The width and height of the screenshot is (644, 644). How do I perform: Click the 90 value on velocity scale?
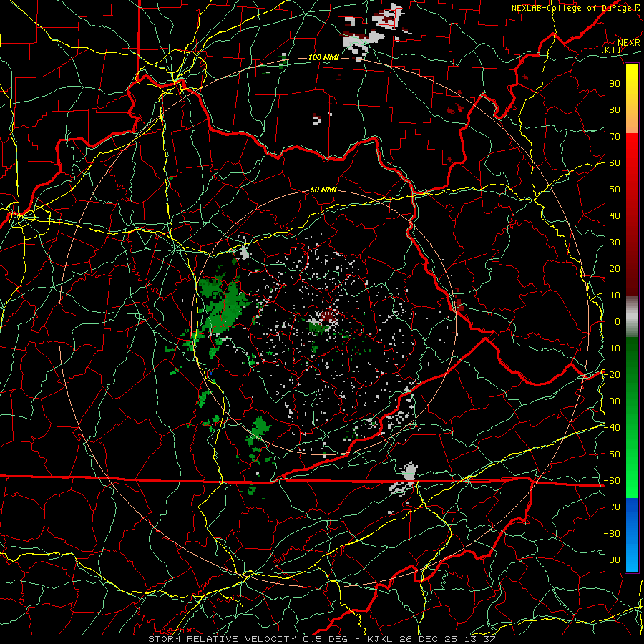click(615, 84)
